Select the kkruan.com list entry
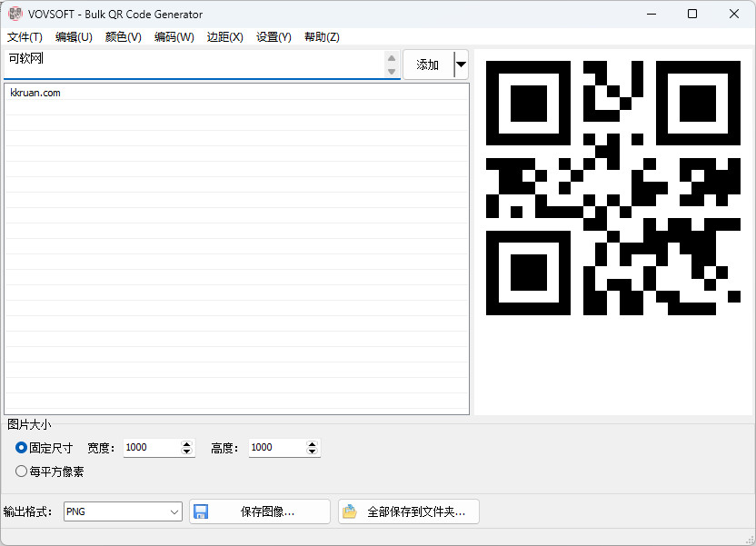Screen dimensions: 756x546 pyautogui.click(x=236, y=93)
